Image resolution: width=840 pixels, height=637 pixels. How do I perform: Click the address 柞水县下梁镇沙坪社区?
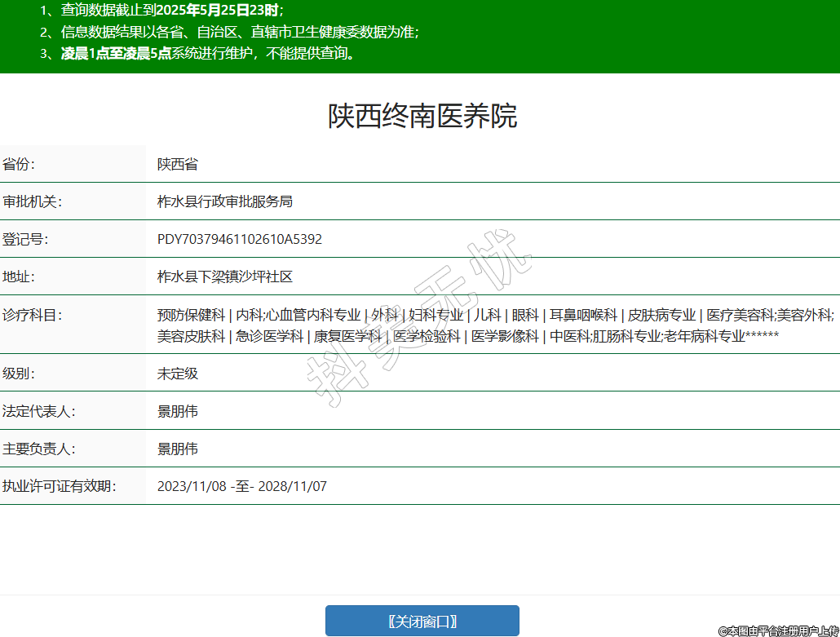[x=225, y=276]
